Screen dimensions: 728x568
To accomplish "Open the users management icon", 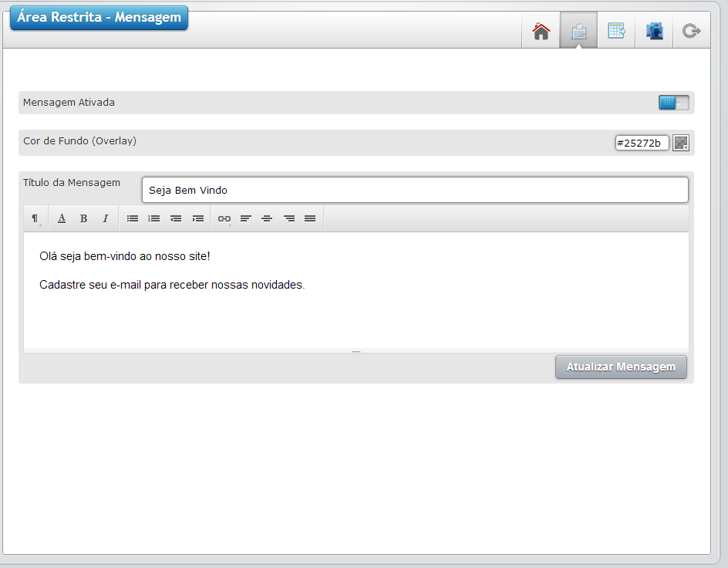I will click(654, 31).
